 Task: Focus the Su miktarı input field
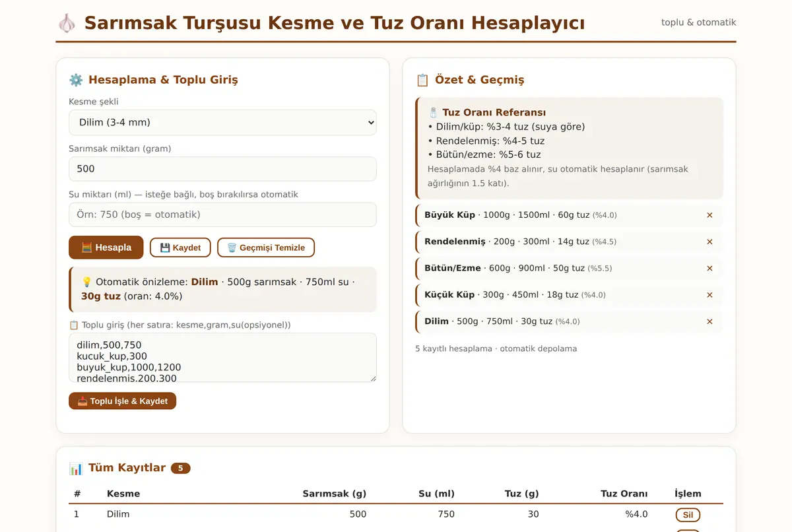(x=222, y=215)
